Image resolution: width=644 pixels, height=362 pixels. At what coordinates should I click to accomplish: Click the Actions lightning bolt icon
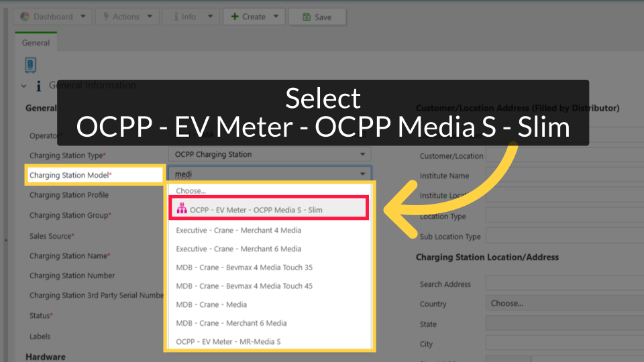[106, 16]
